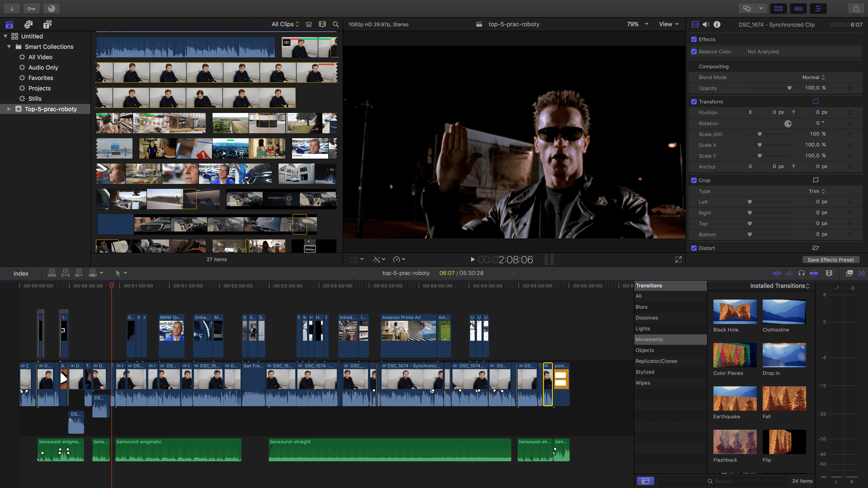Collapse Smart Collections disclosure triangle

[9, 47]
